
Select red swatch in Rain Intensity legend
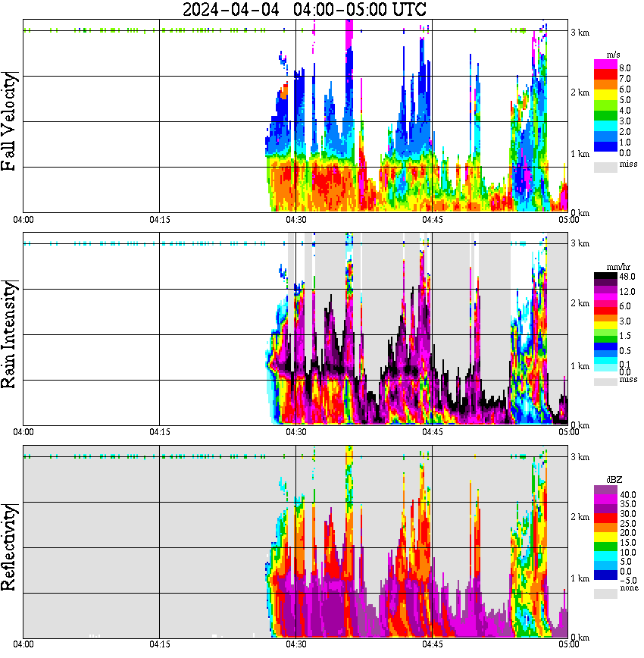(x=605, y=311)
